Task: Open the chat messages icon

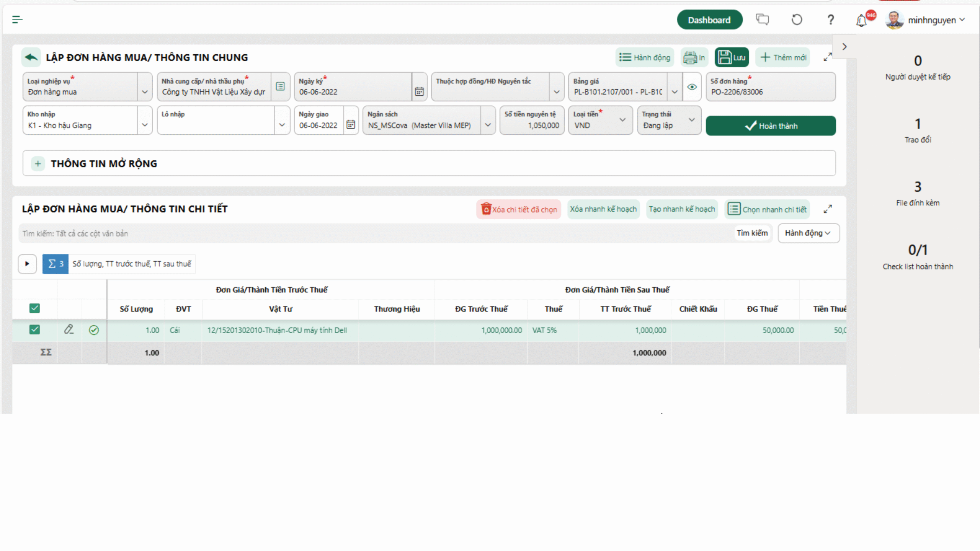Action: (762, 20)
